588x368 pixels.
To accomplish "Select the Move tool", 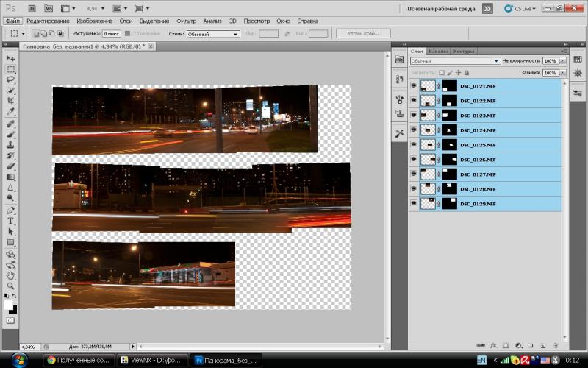I will coord(10,59).
